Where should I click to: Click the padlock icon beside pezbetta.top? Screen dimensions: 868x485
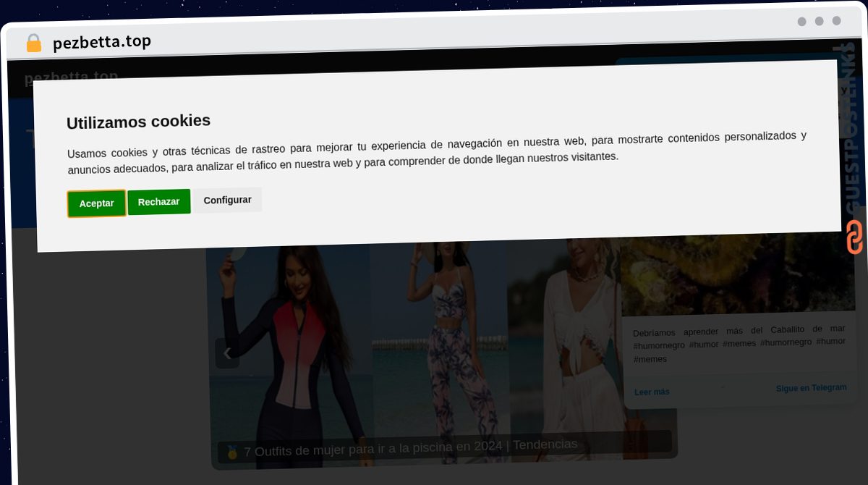[34, 43]
